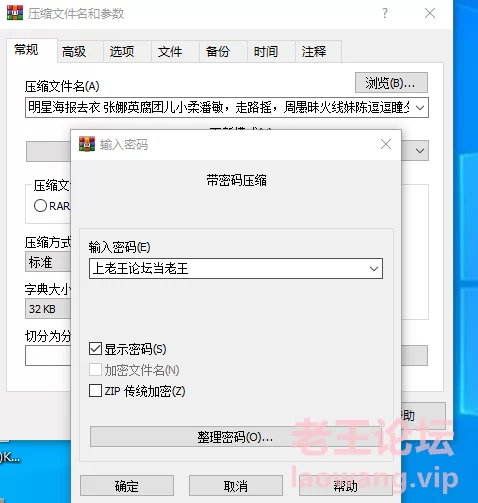Image resolution: width=478 pixels, height=503 pixels.
Task: Select the RAR format radio button
Action: click(40, 206)
